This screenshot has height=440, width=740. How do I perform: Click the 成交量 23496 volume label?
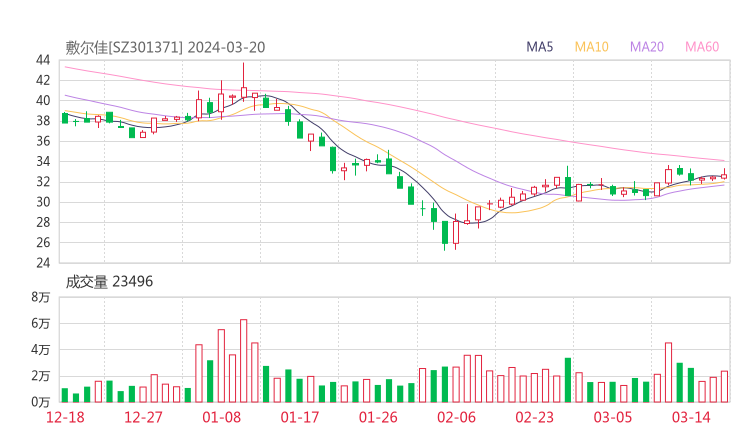tap(109, 282)
